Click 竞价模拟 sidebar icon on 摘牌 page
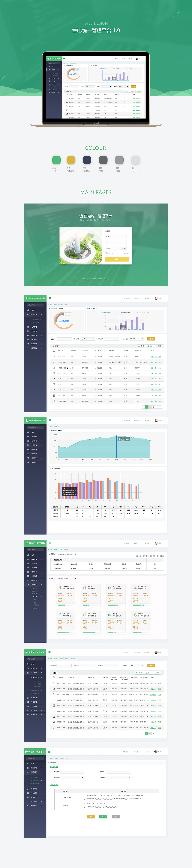Screen dimensions: 192x868 click(28, 585)
